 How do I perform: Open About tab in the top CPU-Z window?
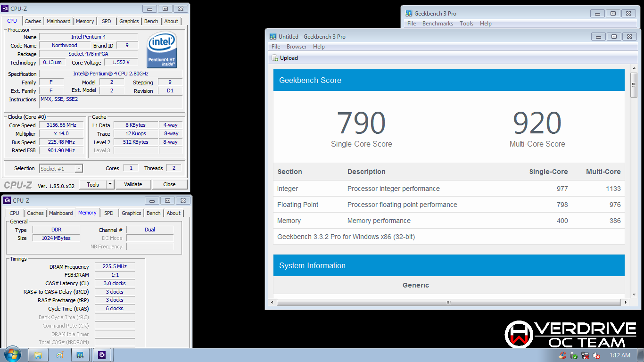click(x=171, y=21)
